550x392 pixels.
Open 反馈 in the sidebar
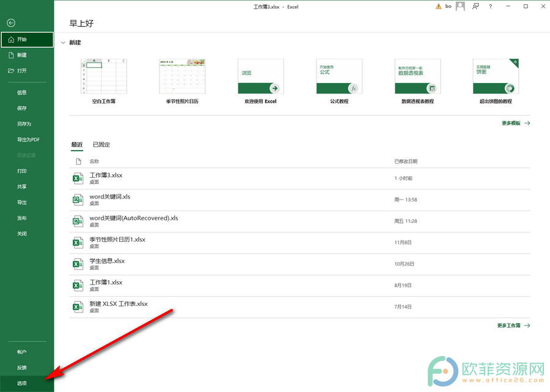[x=27, y=368]
